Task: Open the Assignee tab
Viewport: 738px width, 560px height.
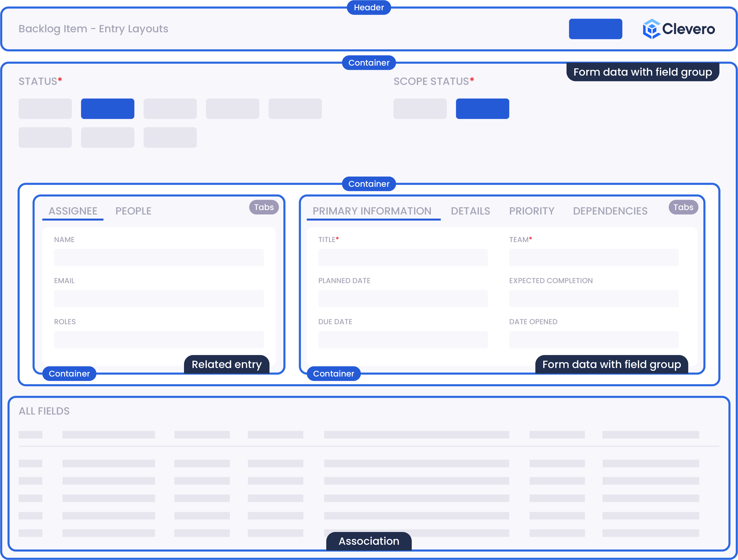Action: (x=73, y=211)
